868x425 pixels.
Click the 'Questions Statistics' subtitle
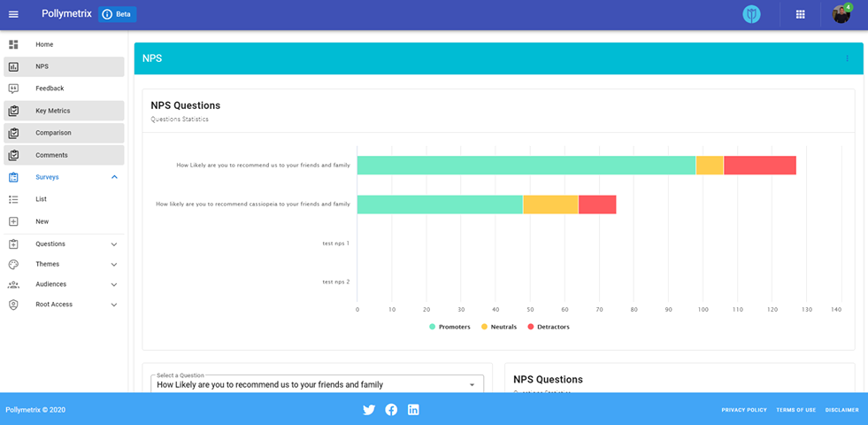180,120
